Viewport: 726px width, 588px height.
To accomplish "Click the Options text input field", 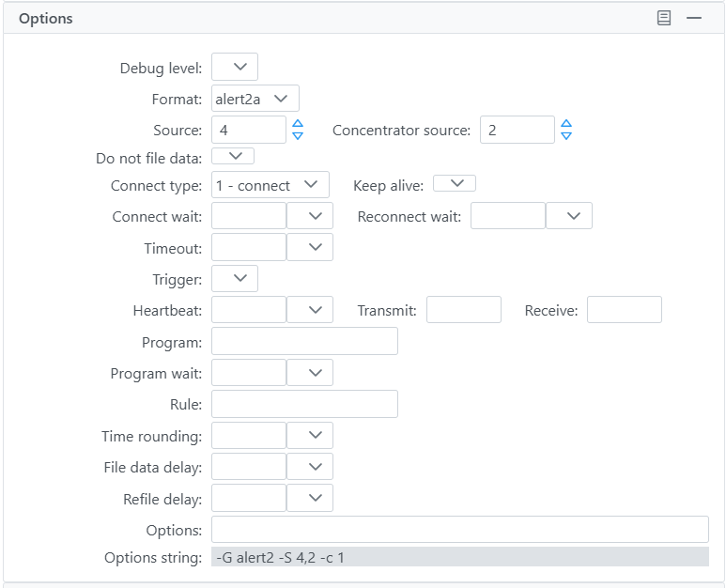I will pos(460,529).
